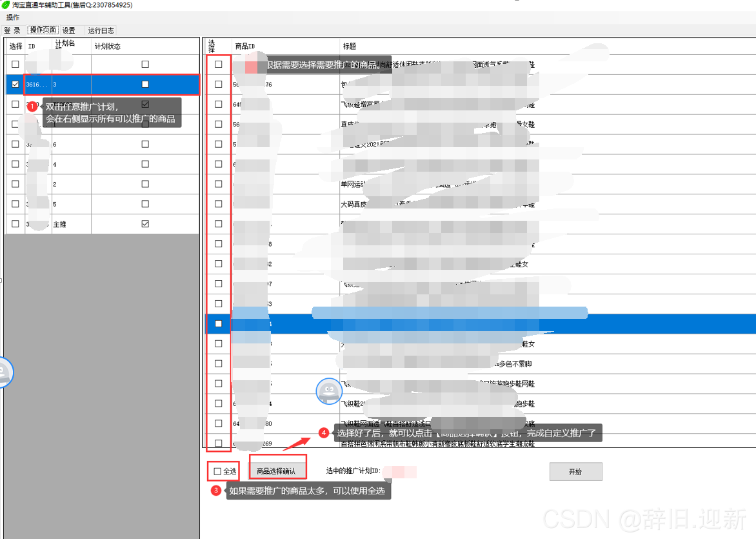Image resolution: width=756 pixels, height=539 pixels.
Task: Check the product row titled 单网运动
Action: coord(219,184)
